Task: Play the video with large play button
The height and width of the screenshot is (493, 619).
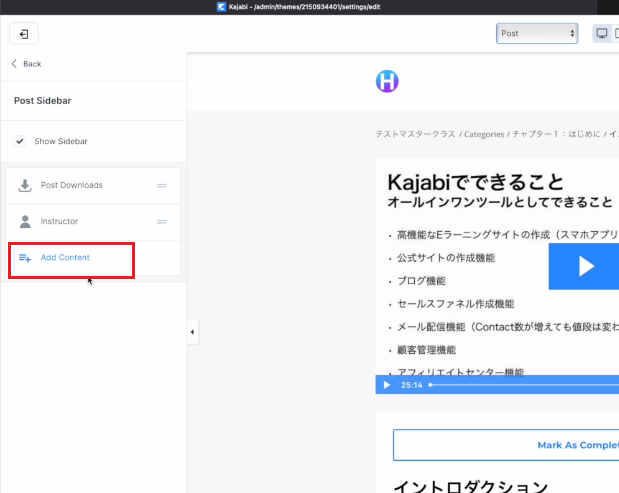Action: pos(586,266)
